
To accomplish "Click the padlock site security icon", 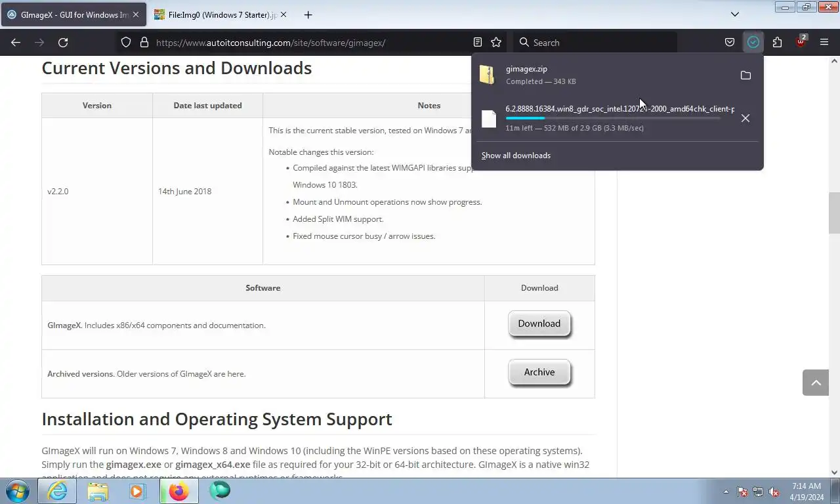I will pos(144,42).
